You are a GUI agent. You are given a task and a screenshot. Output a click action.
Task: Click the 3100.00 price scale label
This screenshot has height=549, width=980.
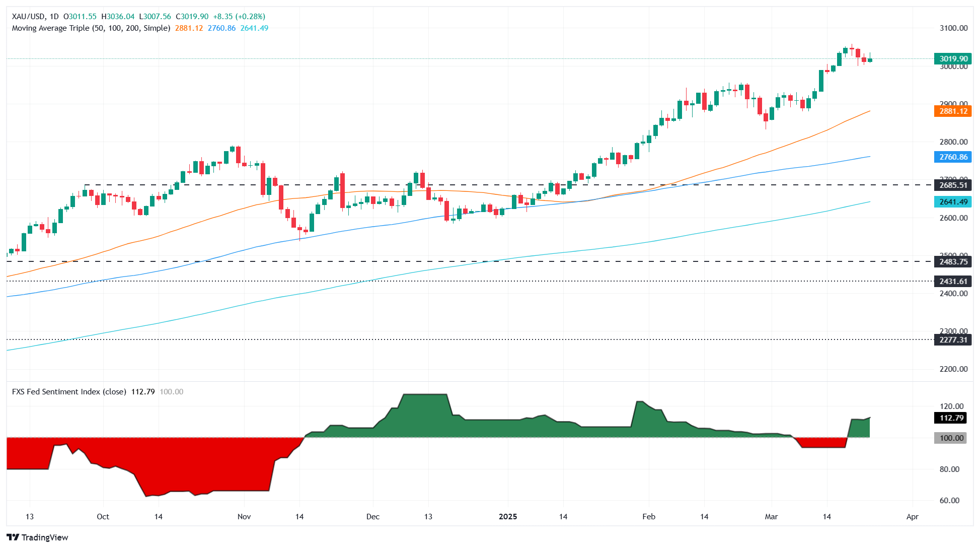(x=953, y=28)
